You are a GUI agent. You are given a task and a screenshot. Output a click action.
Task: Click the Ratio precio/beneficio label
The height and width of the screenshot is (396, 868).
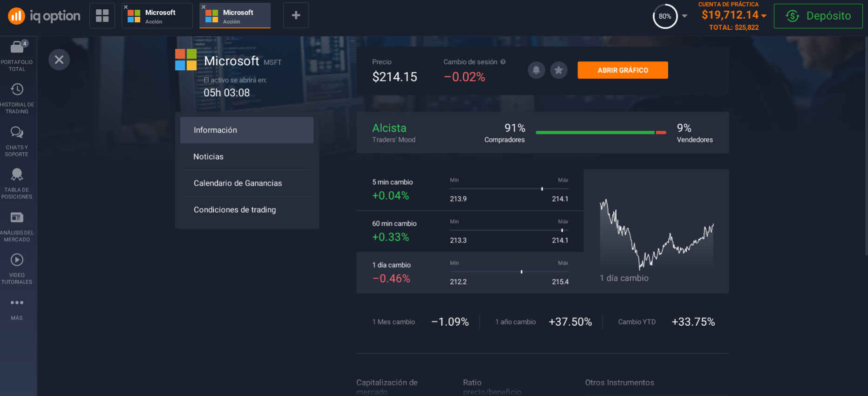click(492, 387)
